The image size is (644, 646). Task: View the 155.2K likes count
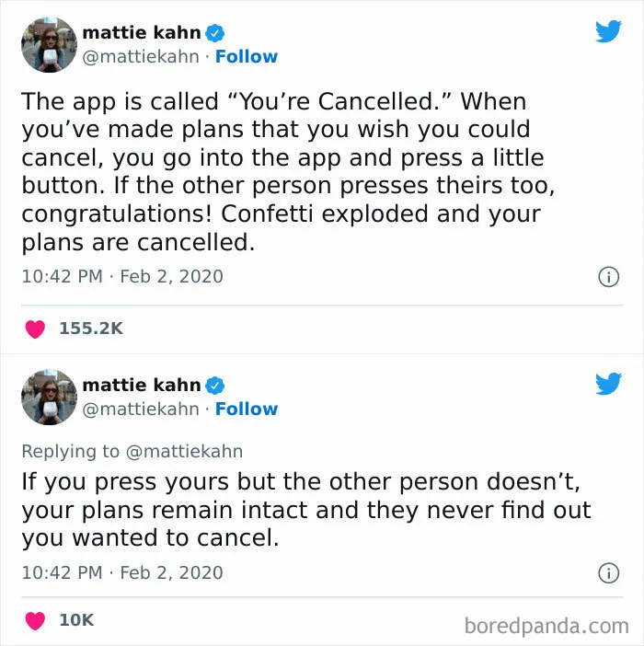pos(91,329)
